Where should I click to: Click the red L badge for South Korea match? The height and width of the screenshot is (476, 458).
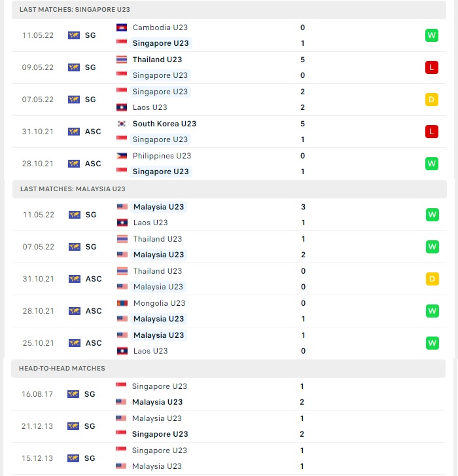coord(432,132)
